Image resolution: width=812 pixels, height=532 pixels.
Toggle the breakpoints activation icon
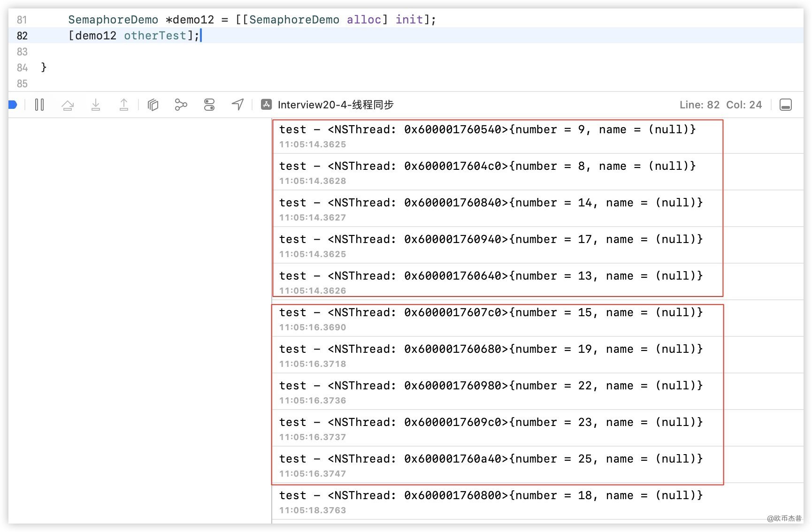(13, 105)
